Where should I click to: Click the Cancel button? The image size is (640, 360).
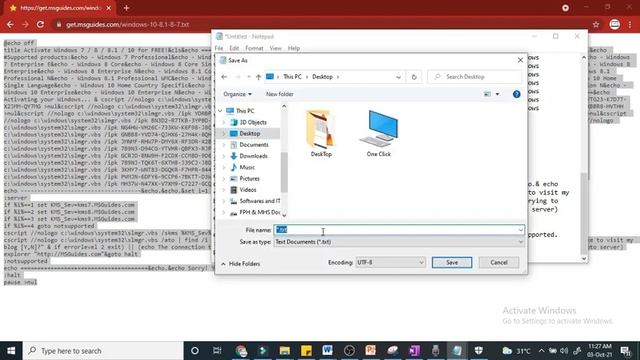point(499,262)
